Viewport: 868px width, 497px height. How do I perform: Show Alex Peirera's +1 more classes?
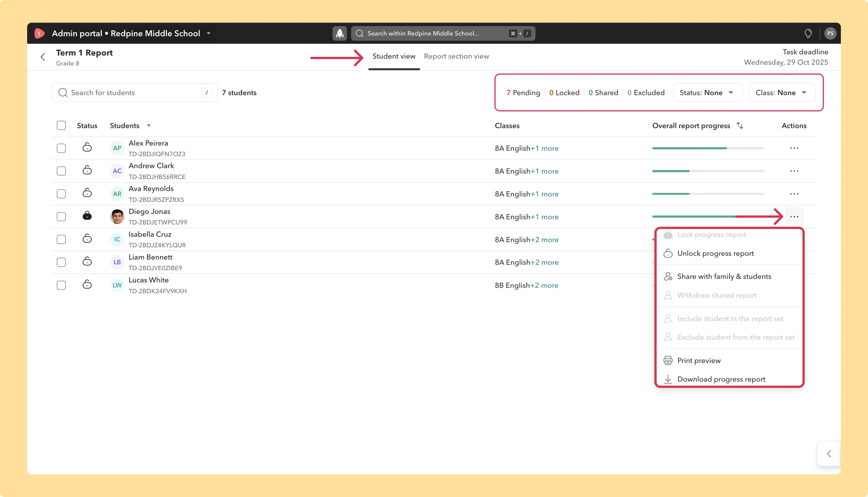(544, 148)
